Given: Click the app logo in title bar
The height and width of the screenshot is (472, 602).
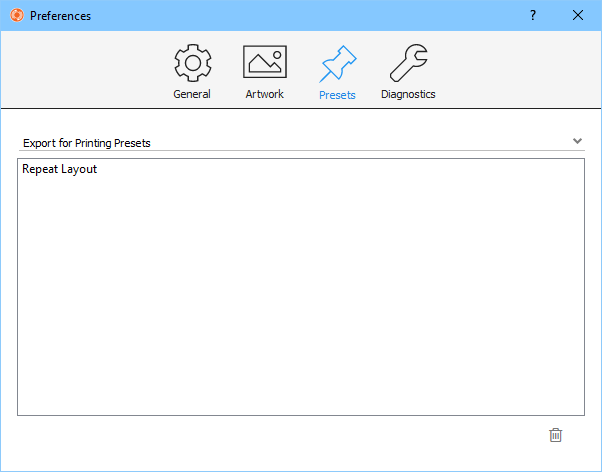Looking at the screenshot, I should coord(17,15).
